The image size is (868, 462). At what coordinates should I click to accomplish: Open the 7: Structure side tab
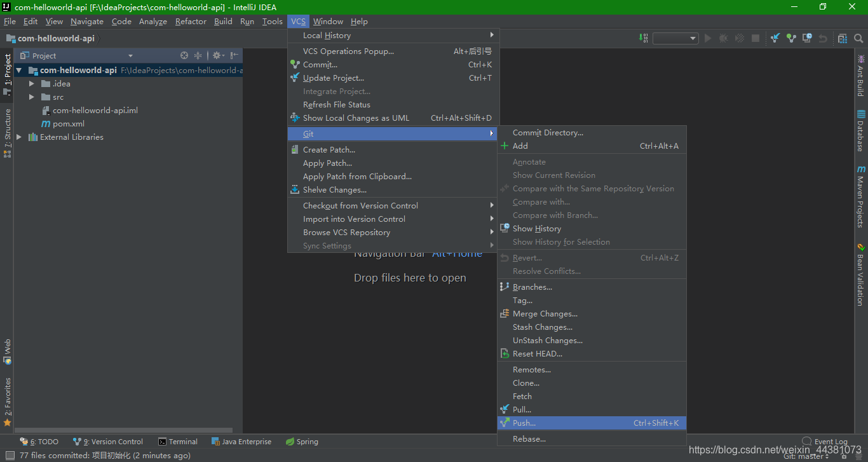coord(8,133)
